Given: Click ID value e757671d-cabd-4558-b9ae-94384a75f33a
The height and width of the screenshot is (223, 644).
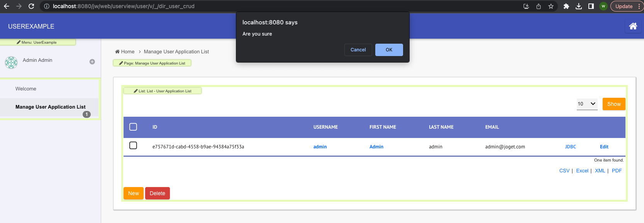Looking at the screenshot, I should [x=198, y=147].
